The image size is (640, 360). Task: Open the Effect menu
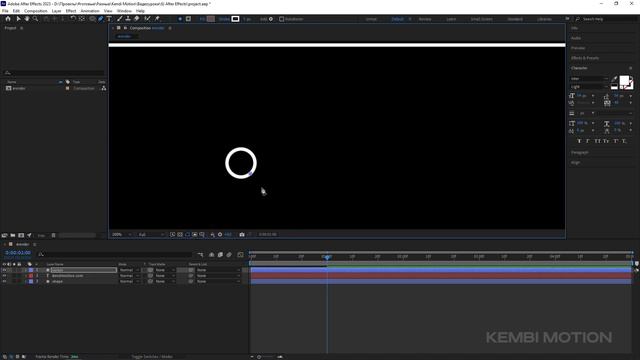coord(71,11)
